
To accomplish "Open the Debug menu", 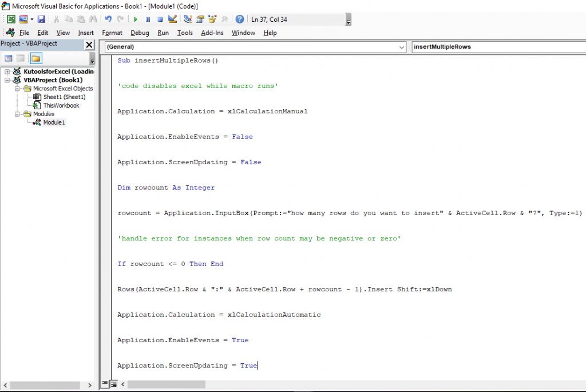I will tap(138, 33).
